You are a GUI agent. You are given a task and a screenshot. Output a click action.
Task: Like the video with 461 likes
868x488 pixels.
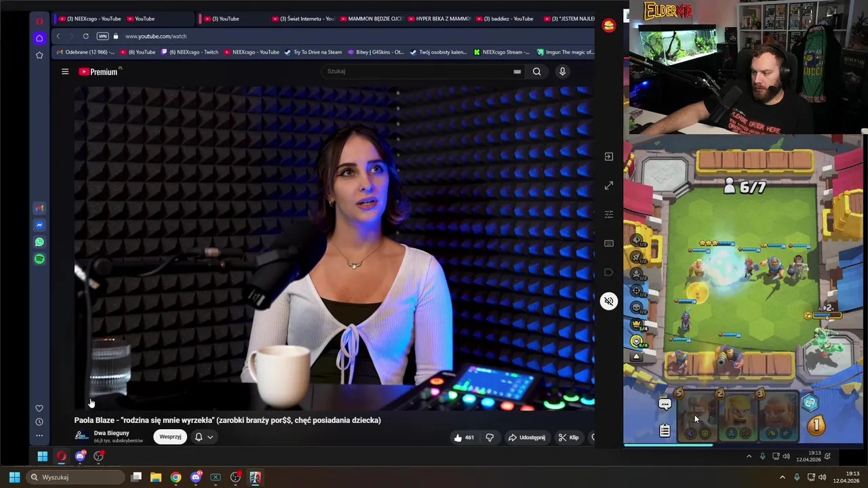pos(465,437)
